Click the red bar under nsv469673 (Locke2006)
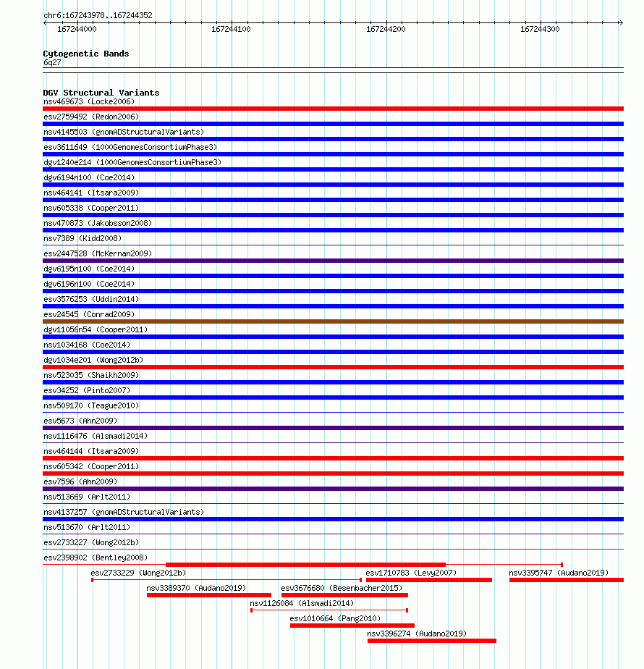Image resolution: width=644 pixels, height=669 pixels. (x=333, y=109)
